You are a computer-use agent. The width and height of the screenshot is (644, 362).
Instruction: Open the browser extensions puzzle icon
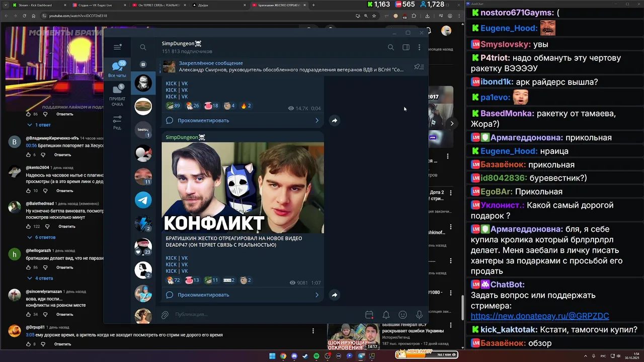click(414, 16)
